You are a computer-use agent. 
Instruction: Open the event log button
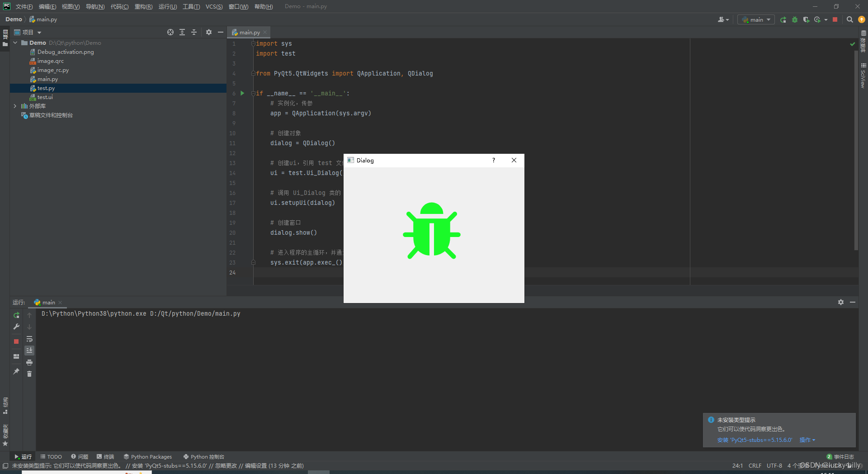pos(840,457)
